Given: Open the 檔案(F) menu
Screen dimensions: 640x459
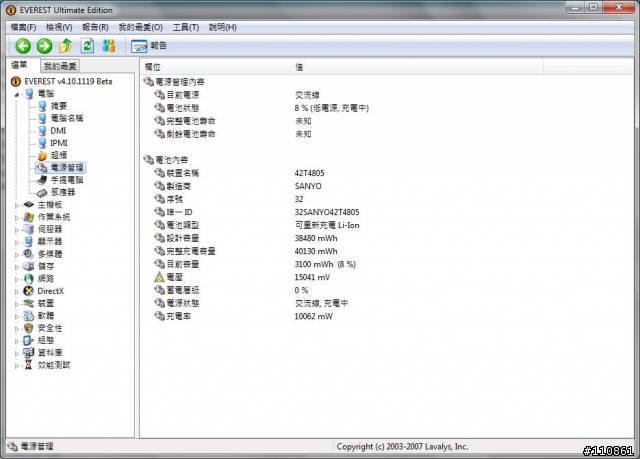Looking at the screenshot, I should [23, 27].
